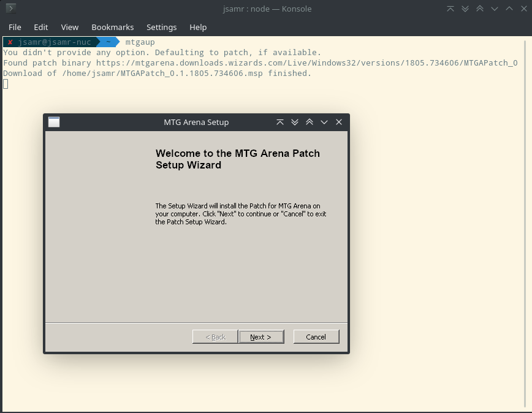The width and height of the screenshot is (532, 413).
Task: Close the MTG Arena Setup window
Action: pos(339,122)
